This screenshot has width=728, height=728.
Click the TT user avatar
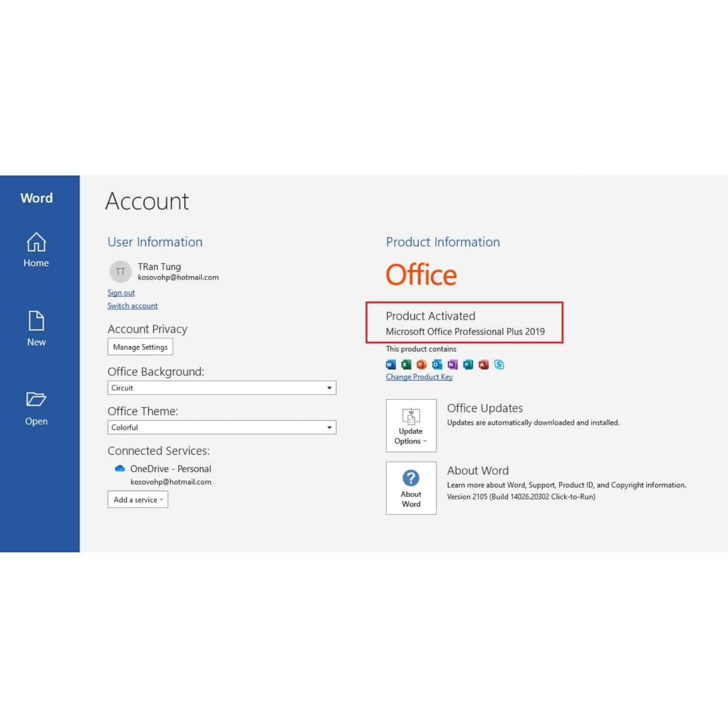coord(120,271)
